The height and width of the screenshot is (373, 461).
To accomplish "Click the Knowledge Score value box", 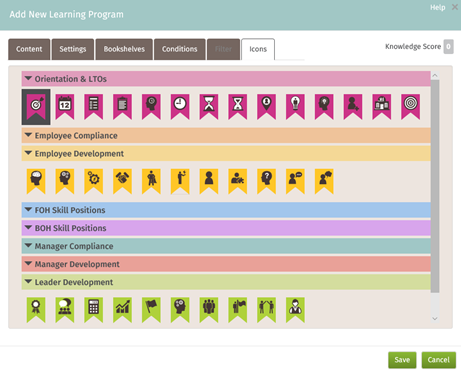I will click(448, 47).
